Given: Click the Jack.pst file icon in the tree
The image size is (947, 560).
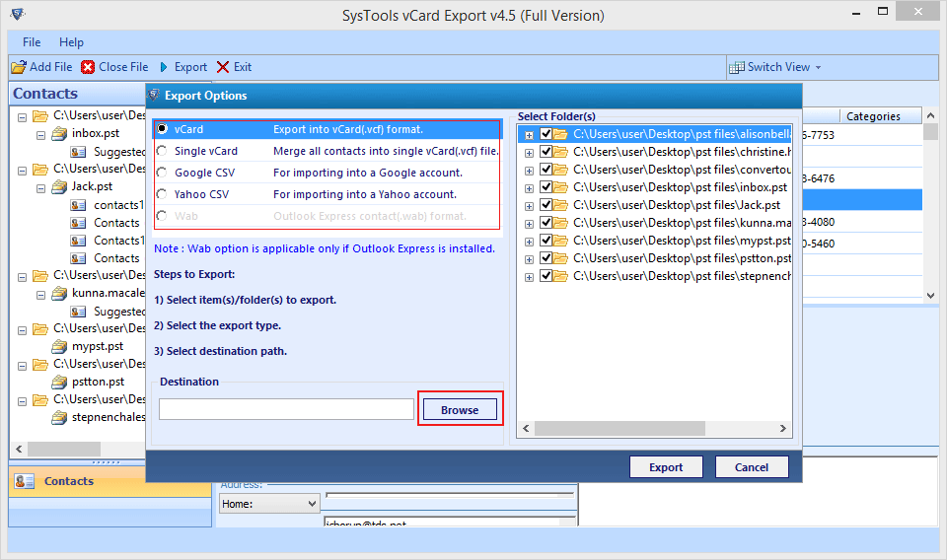Looking at the screenshot, I should [59, 186].
